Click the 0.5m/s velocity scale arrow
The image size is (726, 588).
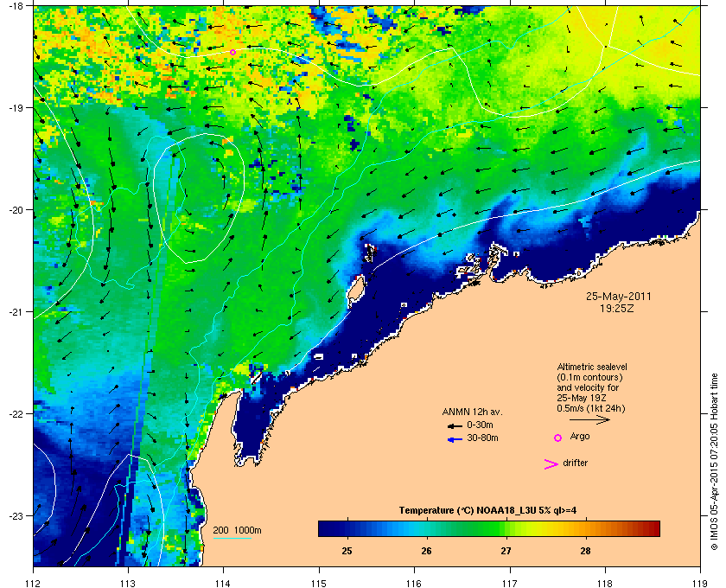(589, 419)
